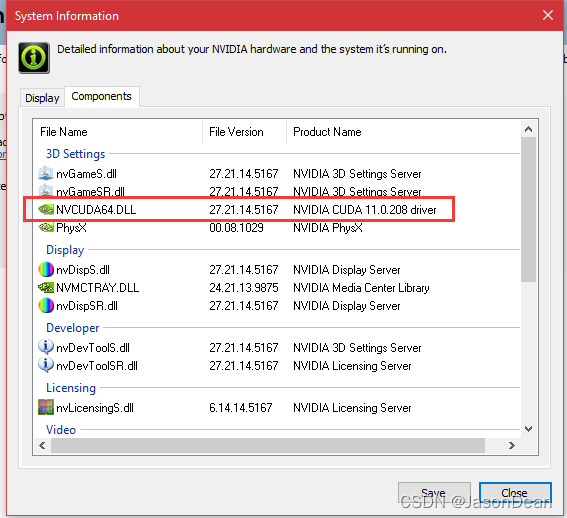Click NVIDIA CUDA 11.0.208 driver text
This screenshot has width=567, height=518.
364,210
